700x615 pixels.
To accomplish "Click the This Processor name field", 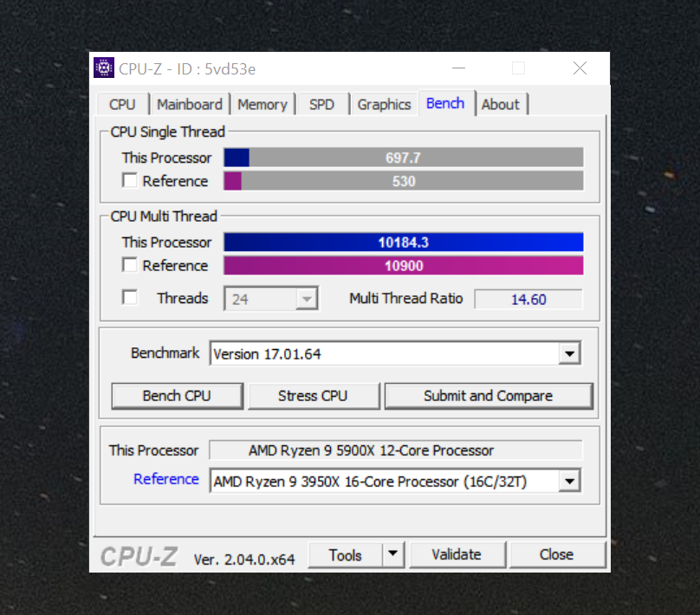I will [396, 450].
